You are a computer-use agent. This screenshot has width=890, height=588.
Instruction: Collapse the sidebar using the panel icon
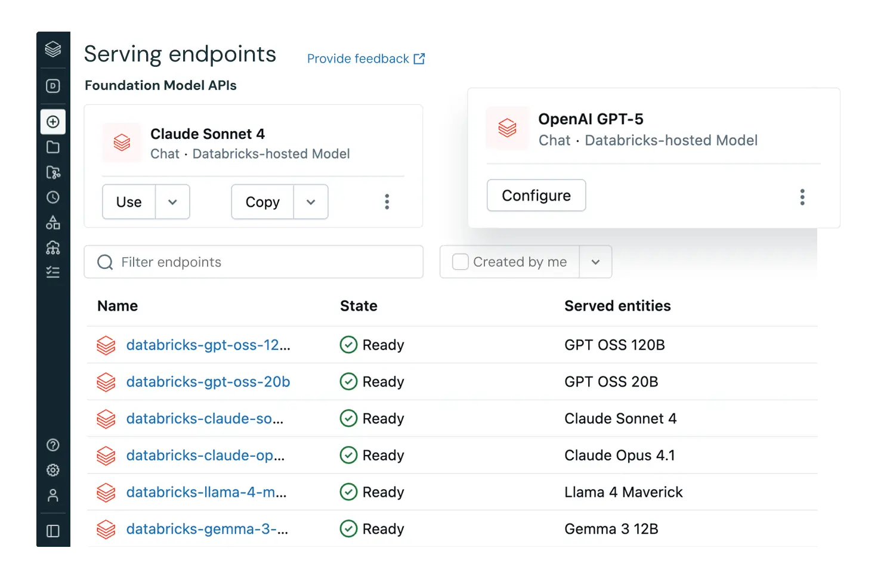[x=52, y=530]
